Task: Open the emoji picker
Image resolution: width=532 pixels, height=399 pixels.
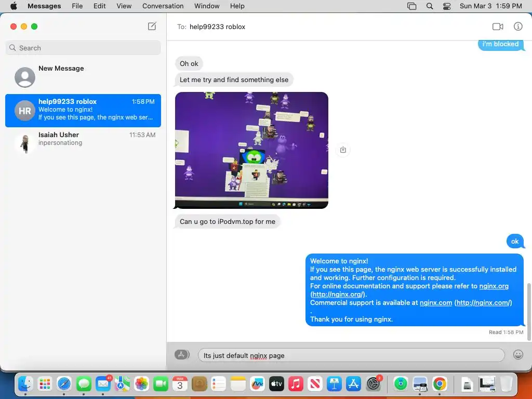Action: pyautogui.click(x=518, y=354)
